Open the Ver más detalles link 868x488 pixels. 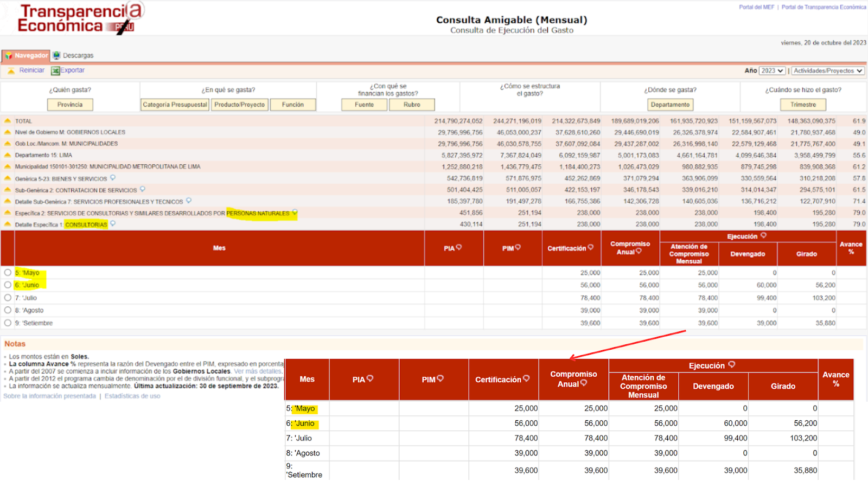point(258,371)
